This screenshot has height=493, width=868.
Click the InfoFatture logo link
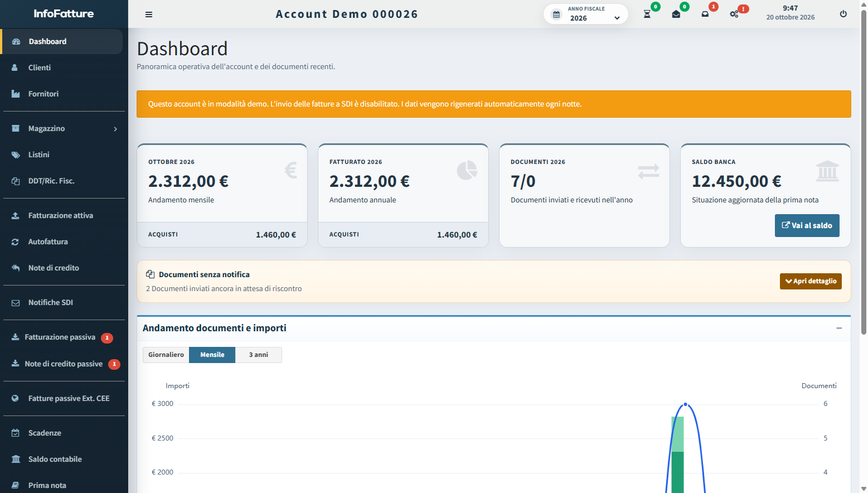tap(64, 13)
